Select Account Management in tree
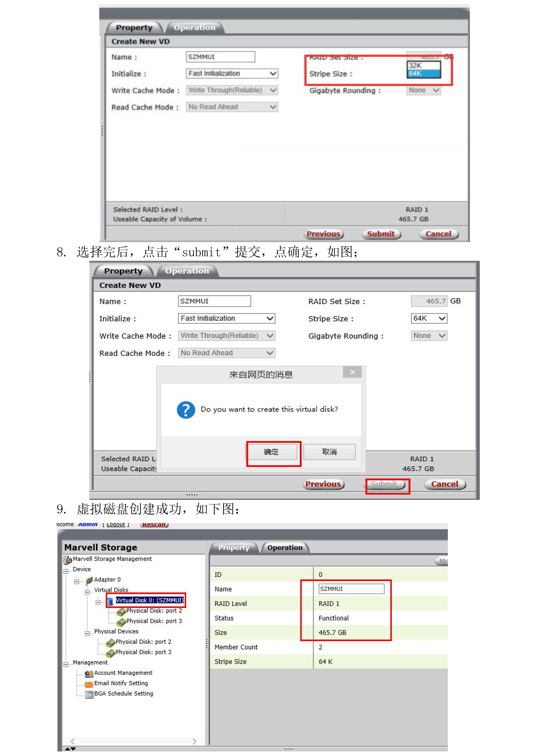The image size is (534, 756). point(123,673)
